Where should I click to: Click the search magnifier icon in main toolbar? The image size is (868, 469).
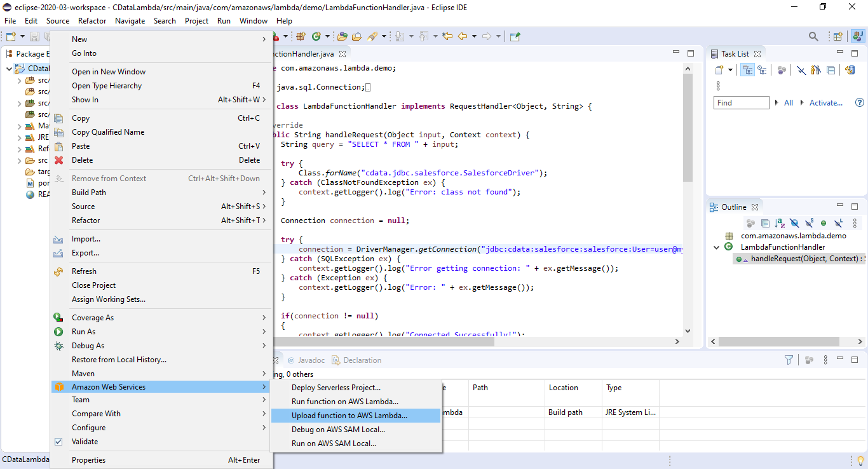pyautogui.click(x=813, y=37)
